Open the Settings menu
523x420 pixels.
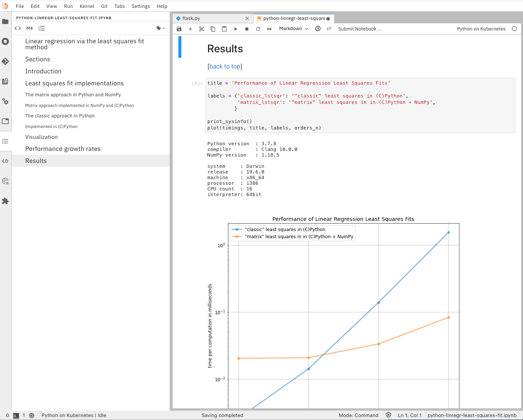point(141,6)
